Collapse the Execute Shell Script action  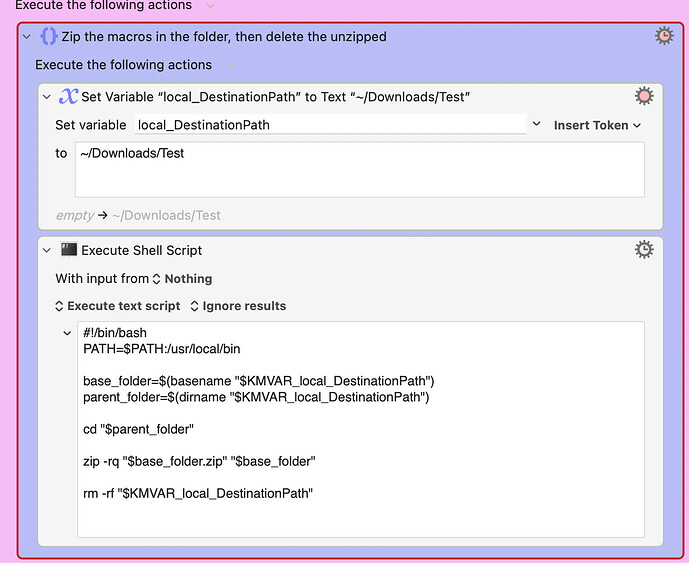46,250
